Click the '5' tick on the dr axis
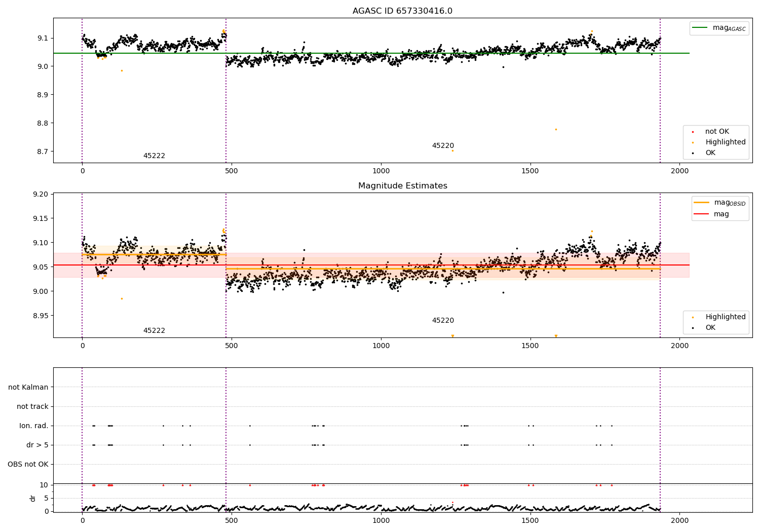This screenshot has width=760, height=532. pyautogui.click(x=46, y=499)
